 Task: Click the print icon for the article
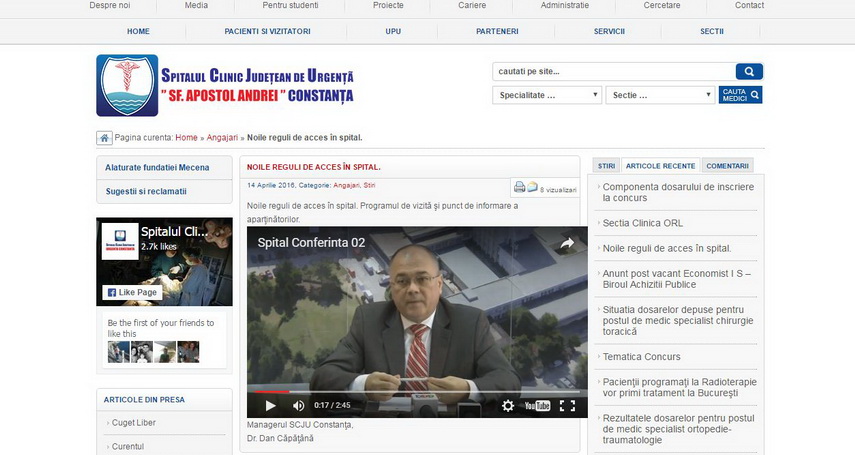click(x=519, y=187)
